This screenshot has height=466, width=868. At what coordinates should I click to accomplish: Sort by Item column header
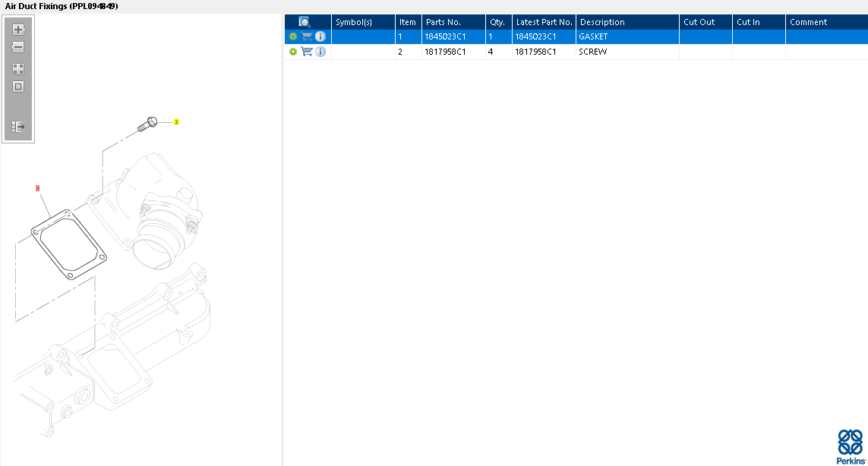coord(409,22)
